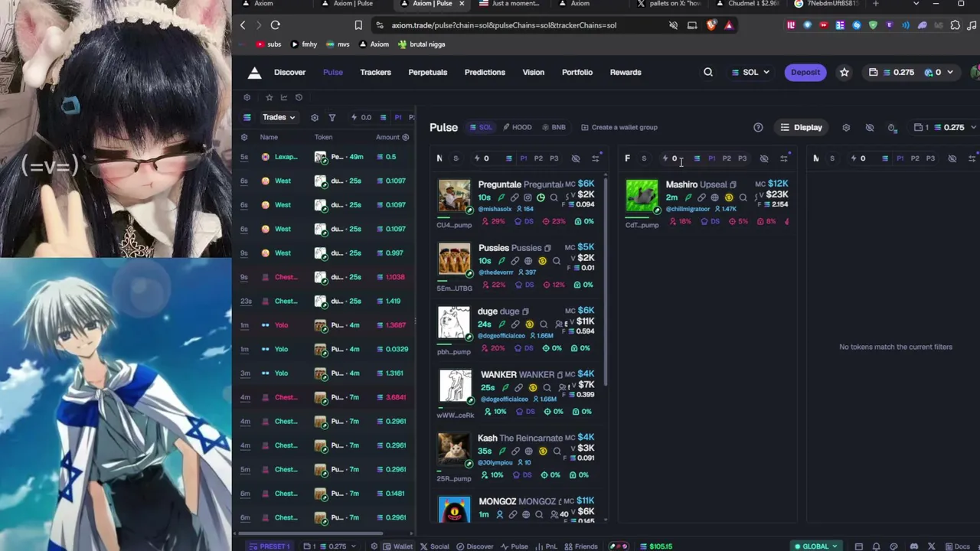Open the SOL chain selector dropdown
Viewport: 980px width, 551px height.
pyautogui.click(x=750, y=73)
